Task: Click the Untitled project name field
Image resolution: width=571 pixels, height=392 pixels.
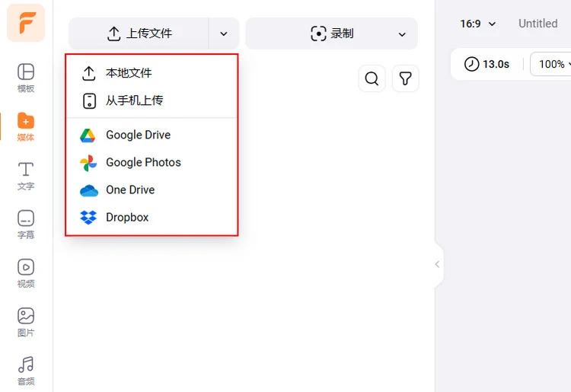Action: [538, 24]
